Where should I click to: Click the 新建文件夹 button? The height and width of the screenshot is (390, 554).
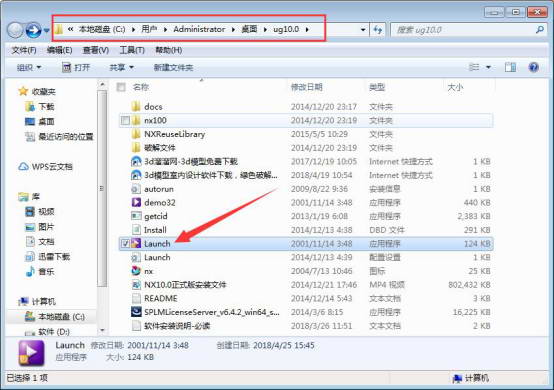(173, 67)
